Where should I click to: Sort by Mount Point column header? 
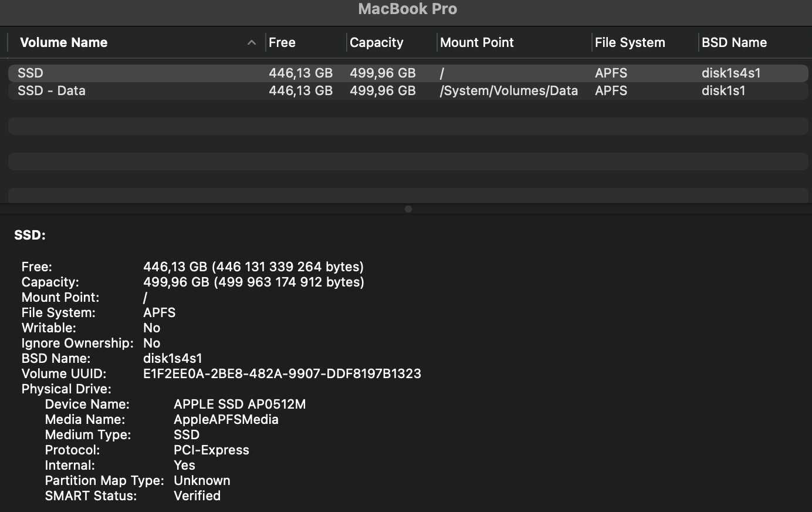coord(477,42)
